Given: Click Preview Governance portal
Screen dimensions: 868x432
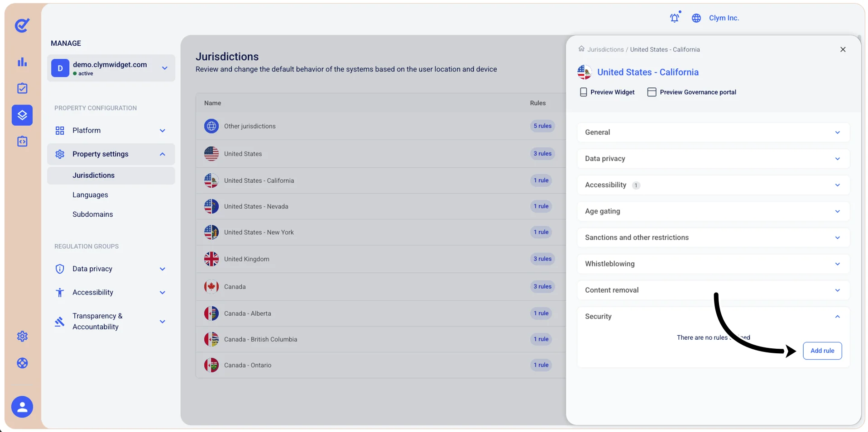Looking at the screenshot, I should (x=692, y=92).
